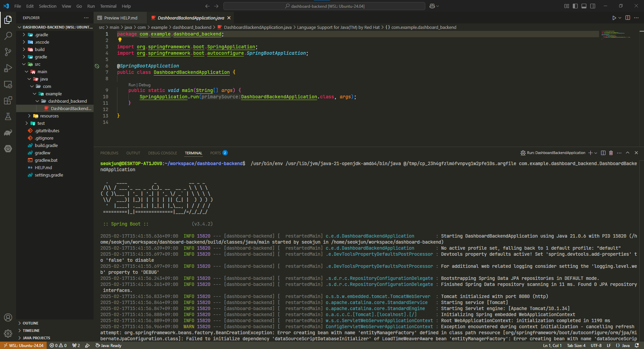Maximize the terminal panel size

[x=628, y=153]
